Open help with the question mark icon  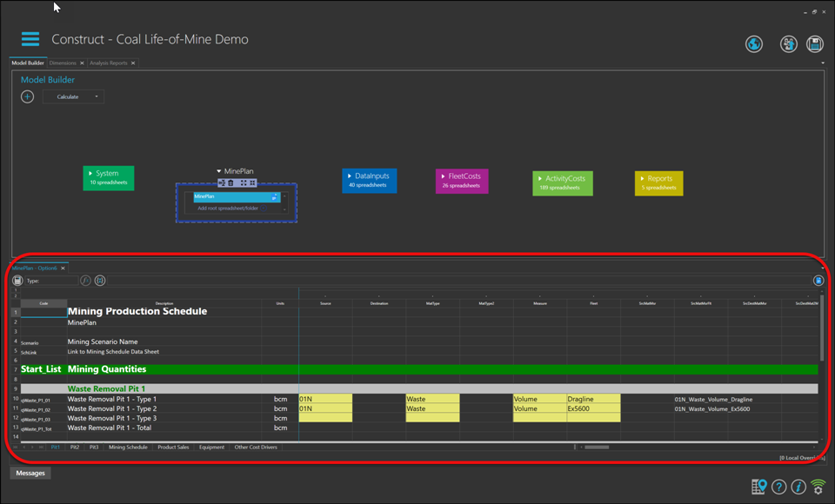[x=778, y=487]
